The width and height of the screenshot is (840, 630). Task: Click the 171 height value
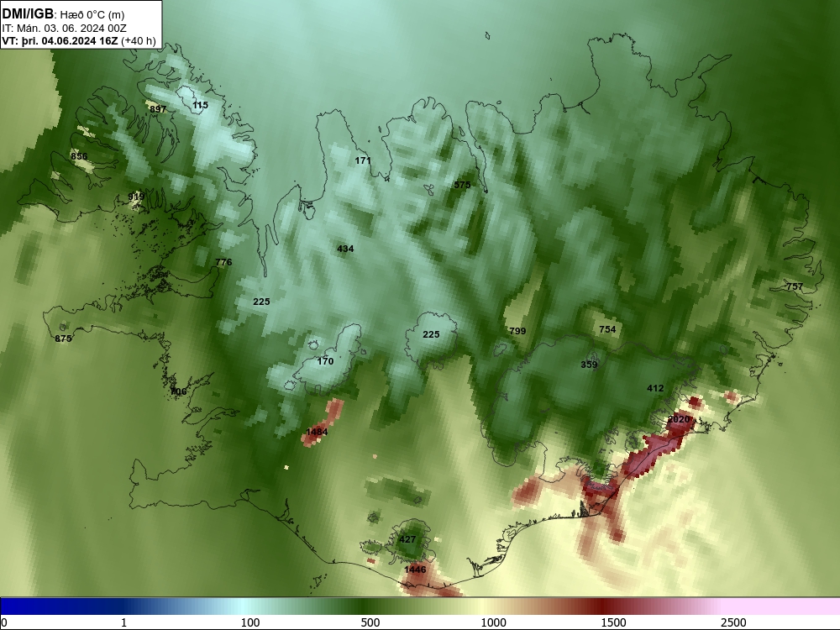[x=363, y=160]
